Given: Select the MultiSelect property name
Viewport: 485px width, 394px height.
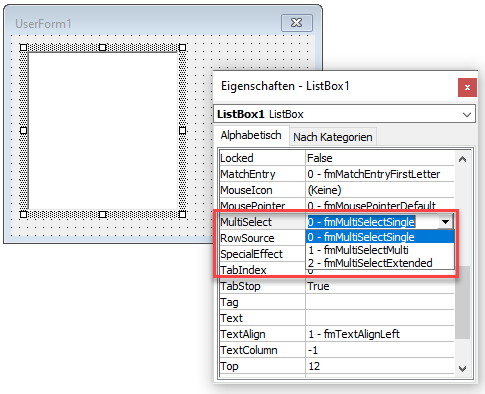Looking at the screenshot, I should point(246,222).
